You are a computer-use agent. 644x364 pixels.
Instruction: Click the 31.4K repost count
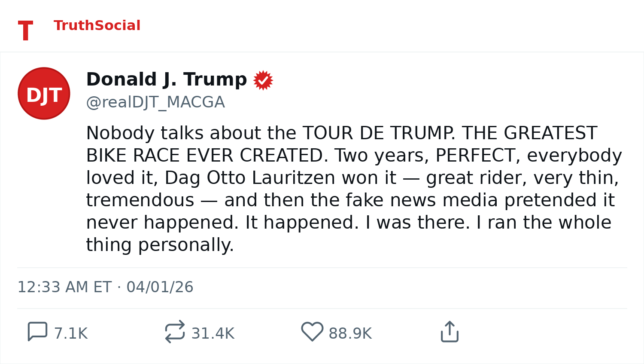click(213, 333)
